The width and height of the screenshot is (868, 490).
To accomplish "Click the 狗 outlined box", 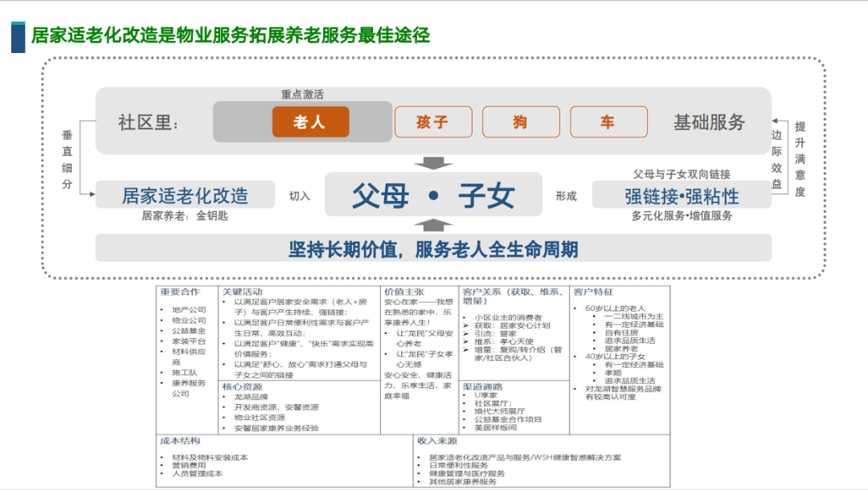I will click(x=521, y=122).
